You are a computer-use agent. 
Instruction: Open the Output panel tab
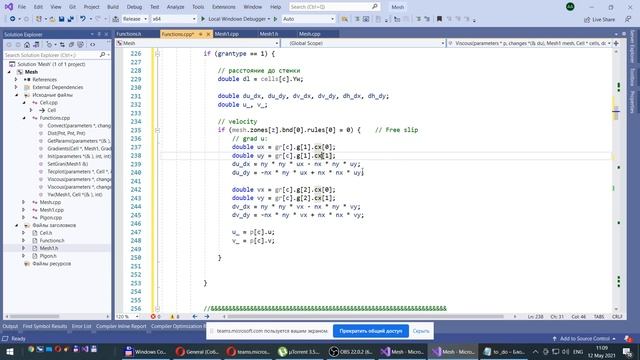(x=10, y=326)
